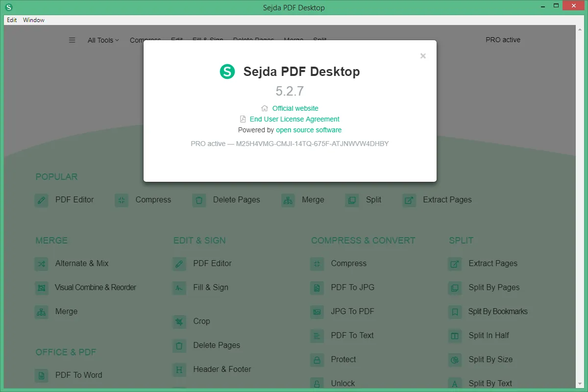Click the PRO active license key text

coord(290,144)
